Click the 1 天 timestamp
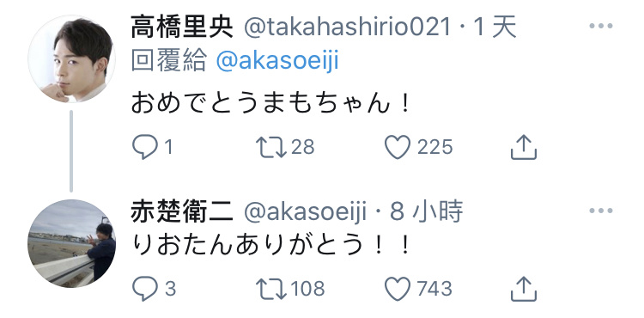This screenshot has width=644, height=318. (x=495, y=28)
